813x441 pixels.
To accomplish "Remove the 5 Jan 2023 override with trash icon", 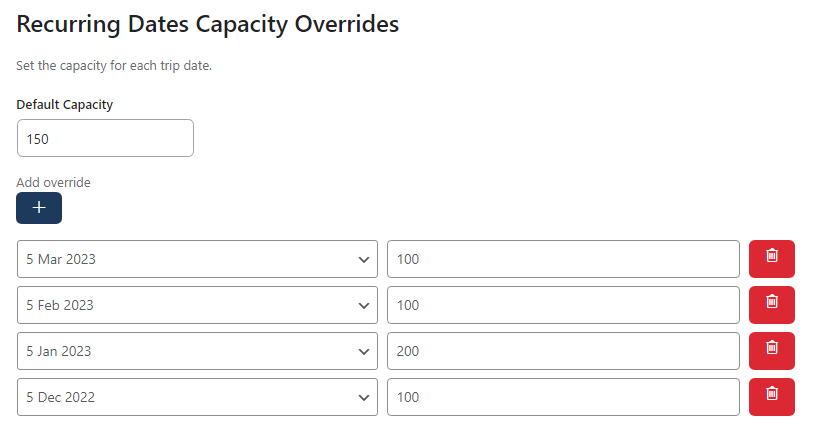I will 771,351.
